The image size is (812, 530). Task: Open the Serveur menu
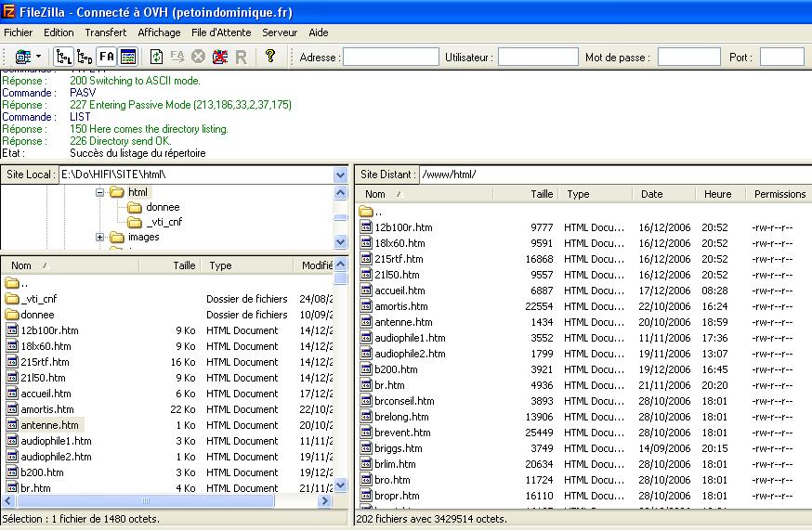point(280,32)
